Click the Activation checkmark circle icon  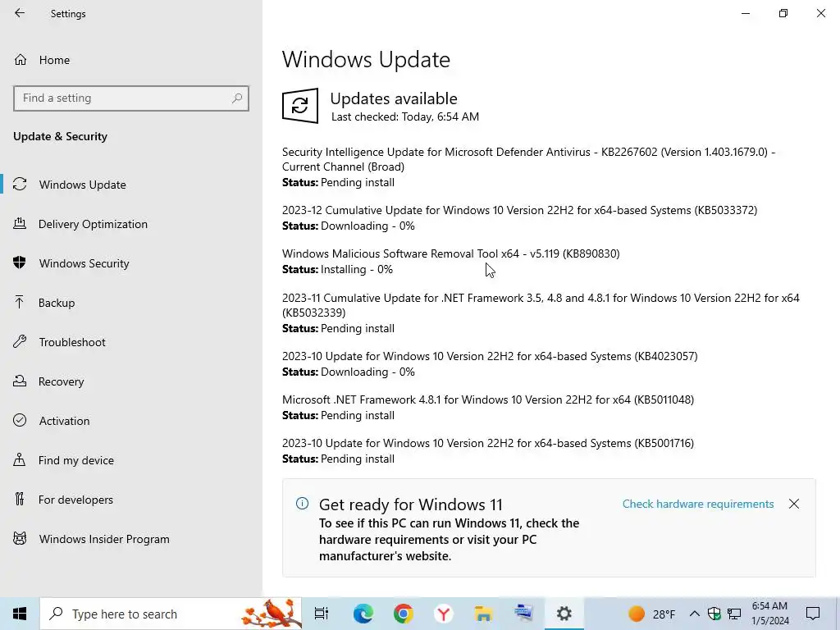pyautogui.click(x=20, y=420)
